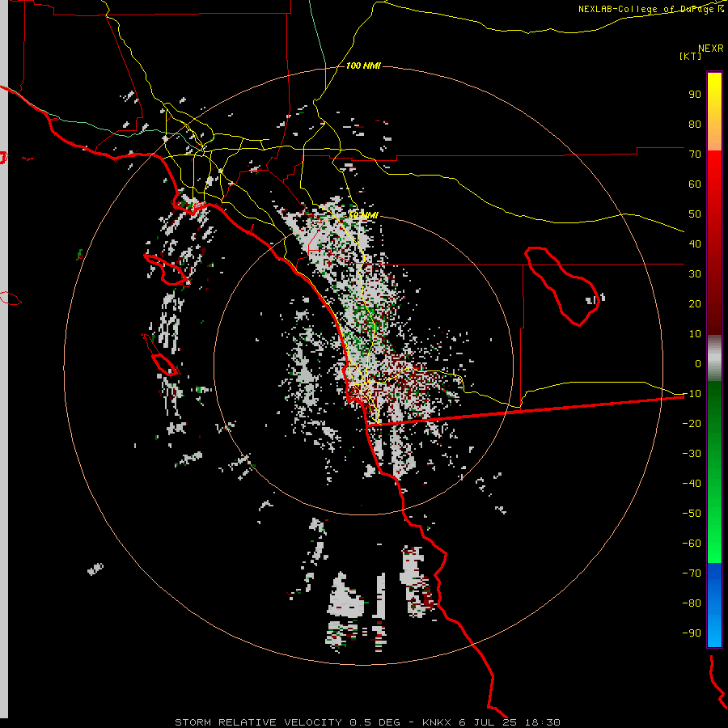Click the NEXR label above color bar
The image size is (728, 728).
[x=711, y=48]
